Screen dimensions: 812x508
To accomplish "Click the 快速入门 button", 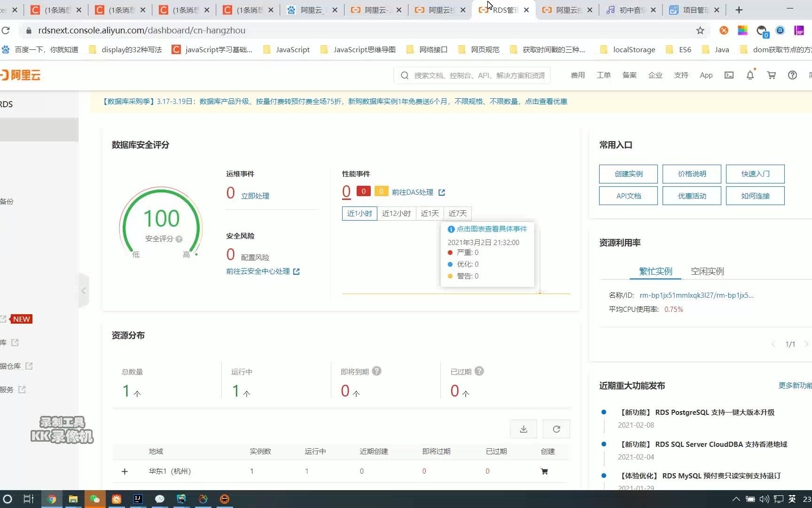I will 755,174.
